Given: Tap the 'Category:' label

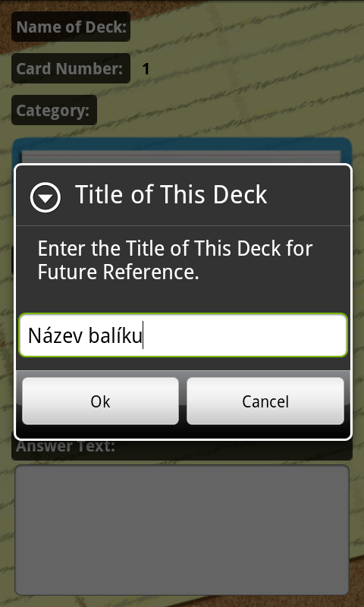Looking at the screenshot, I should point(54,110).
